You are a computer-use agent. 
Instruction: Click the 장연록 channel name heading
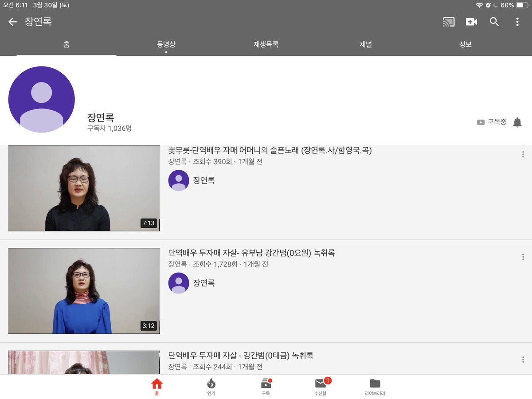tap(101, 117)
